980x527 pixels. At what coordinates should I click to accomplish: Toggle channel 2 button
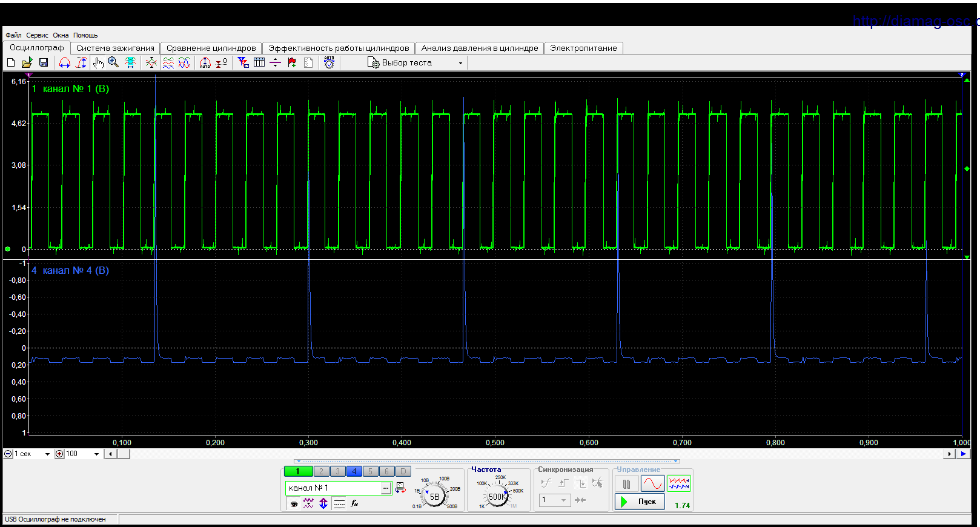click(x=322, y=471)
